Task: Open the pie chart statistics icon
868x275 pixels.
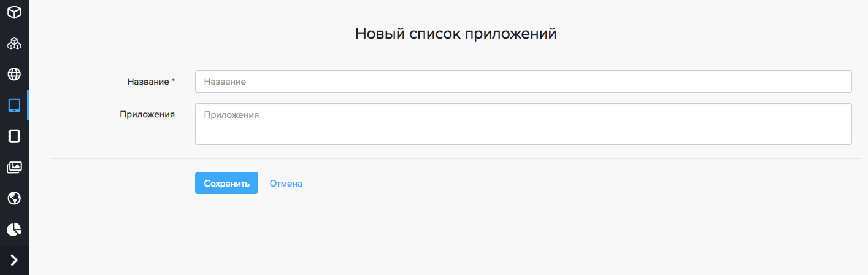Action: [14, 230]
